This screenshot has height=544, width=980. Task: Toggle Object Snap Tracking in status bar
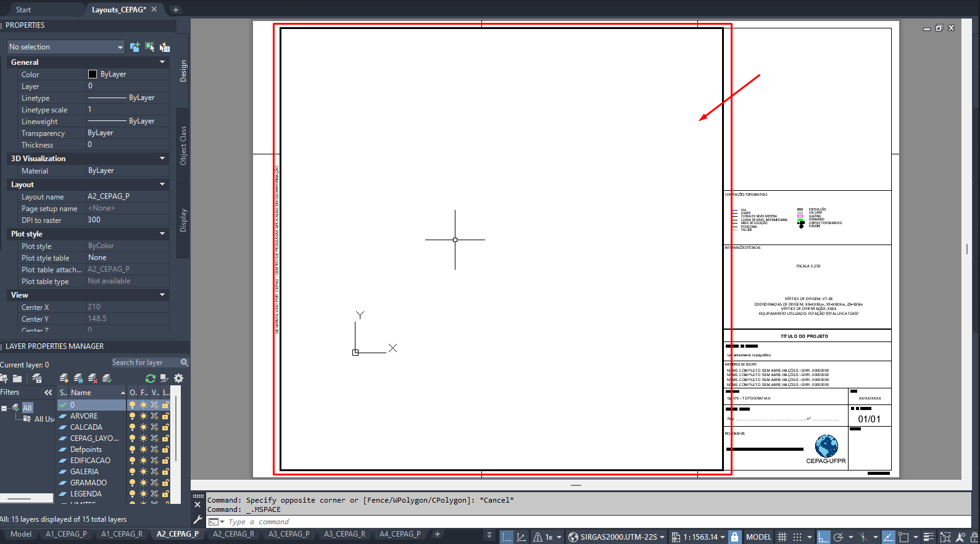888,537
